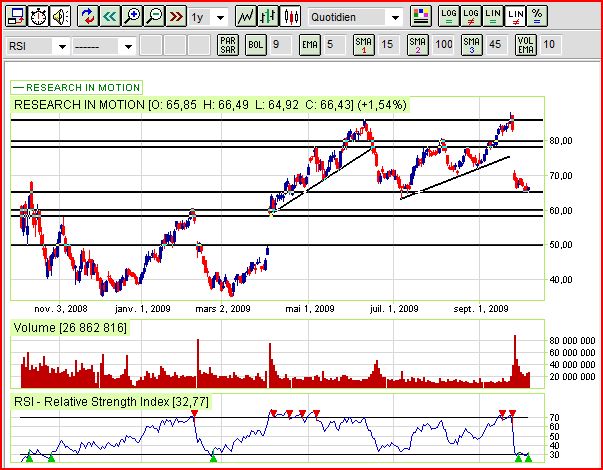The image size is (603, 470).
Task: Click the third empty indicator parameter box
Action: tap(199, 45)
